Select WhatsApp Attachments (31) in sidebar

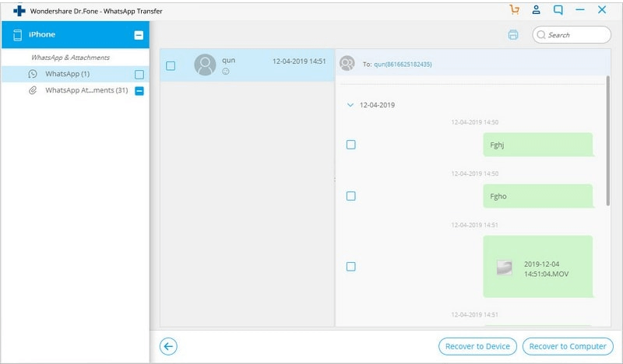[x=86, y=90]
